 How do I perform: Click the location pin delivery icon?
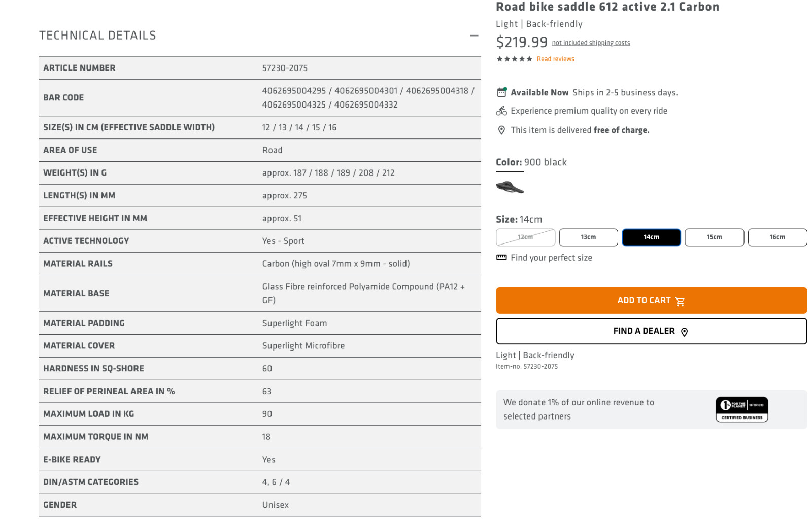pos(501,130)
